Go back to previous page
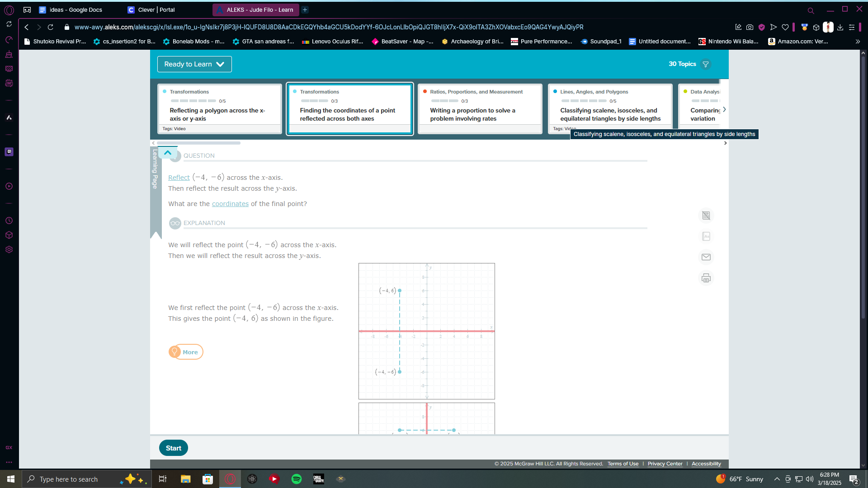The width and height of the screenshot is (868, 488). tap(26, 27)
